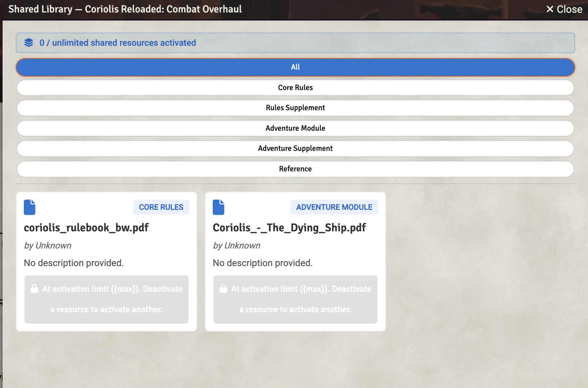Screen dimensions: 588x388
Task: Switch to the Adventure Module category
Action: 295,128
